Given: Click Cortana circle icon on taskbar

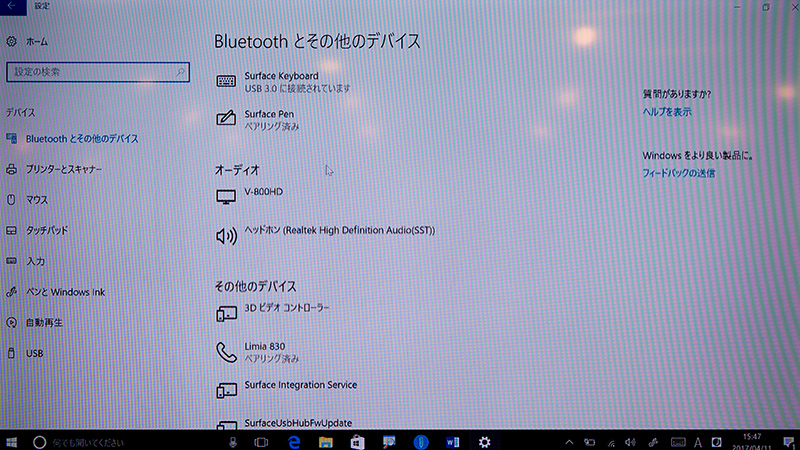Looking at the screenshot, I should 39,442.
